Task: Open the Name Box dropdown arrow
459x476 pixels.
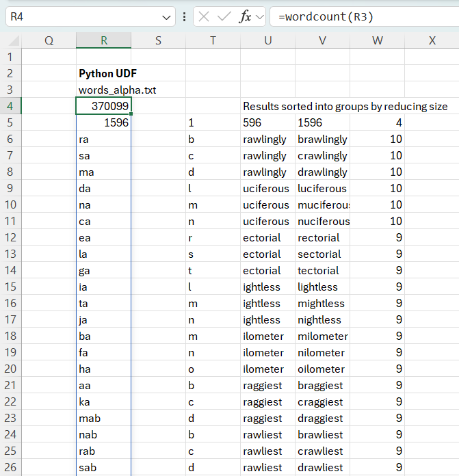Action: tap(166, 17)
